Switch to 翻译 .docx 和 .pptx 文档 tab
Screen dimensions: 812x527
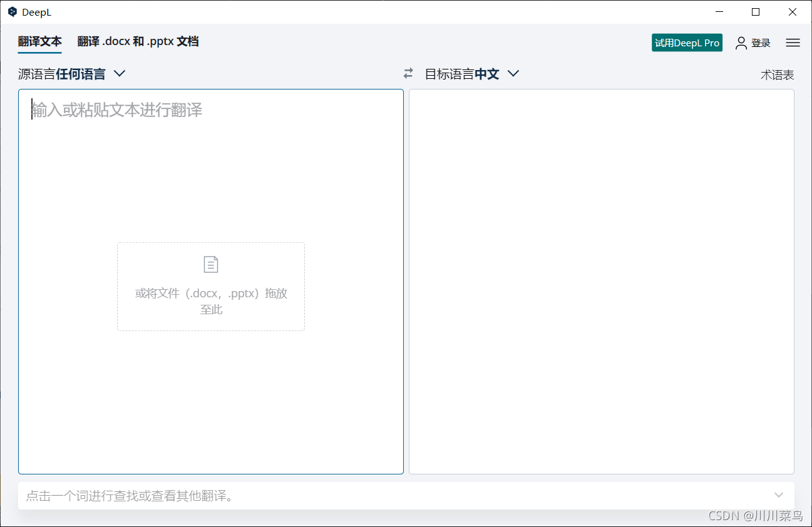coord(138,42)
